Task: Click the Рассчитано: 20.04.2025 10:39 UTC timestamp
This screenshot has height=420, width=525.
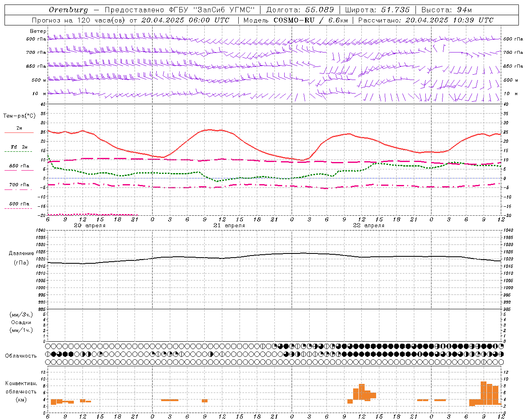Action: click(426, 20)
